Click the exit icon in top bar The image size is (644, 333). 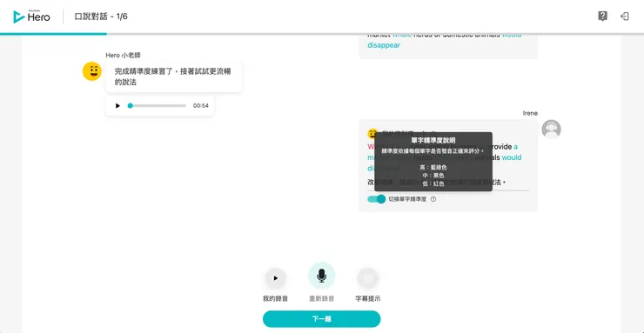point(624,17)
